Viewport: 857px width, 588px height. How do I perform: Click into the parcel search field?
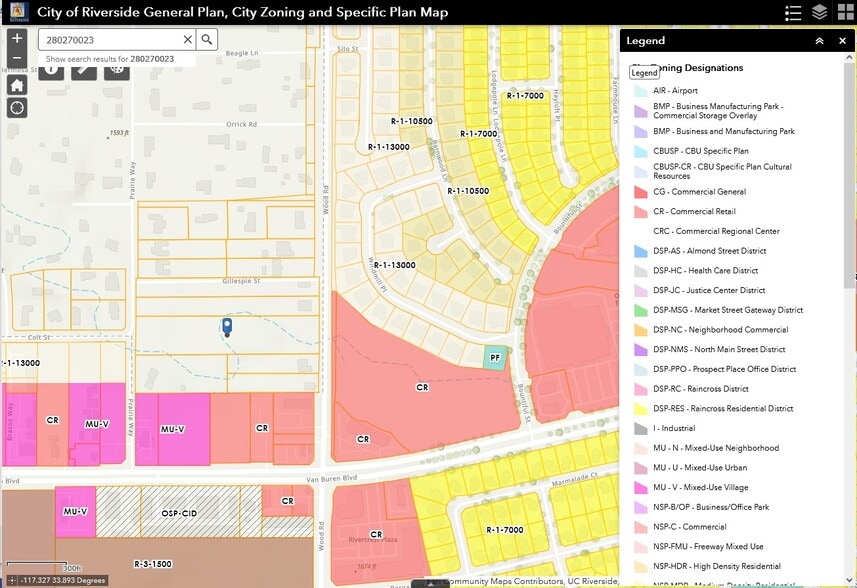110,40
